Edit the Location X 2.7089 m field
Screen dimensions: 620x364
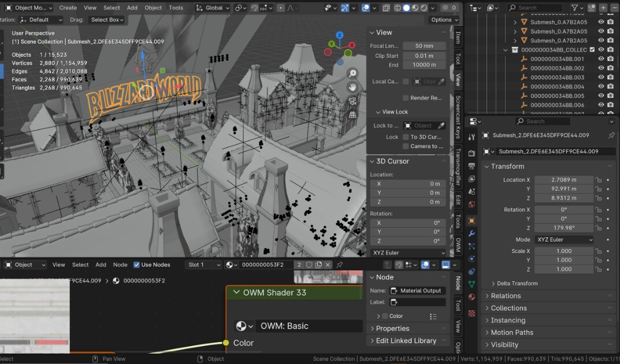coord(564,180)
